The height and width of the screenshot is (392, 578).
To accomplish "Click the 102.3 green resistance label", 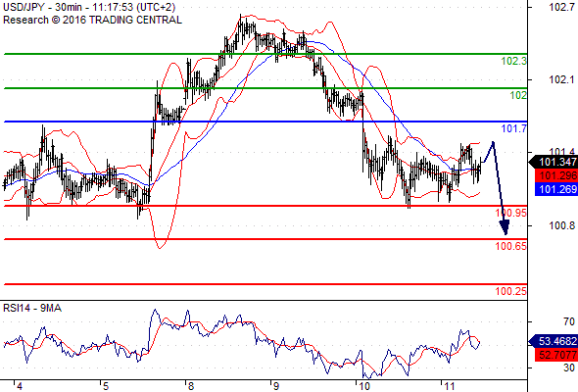I will 514,61.
